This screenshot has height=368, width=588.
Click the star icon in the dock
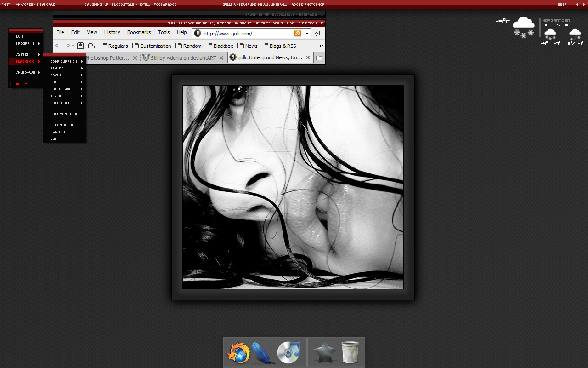coord(325,352)
